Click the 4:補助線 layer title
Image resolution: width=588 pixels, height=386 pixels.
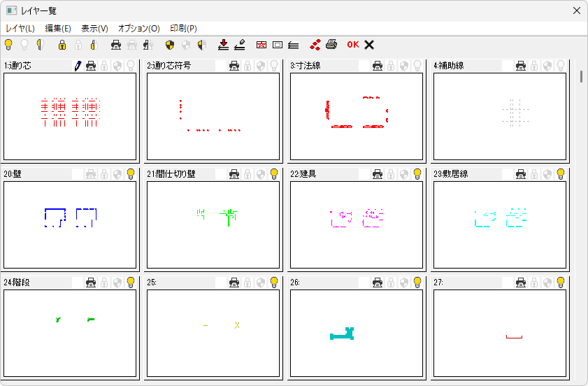coord(448,66)
